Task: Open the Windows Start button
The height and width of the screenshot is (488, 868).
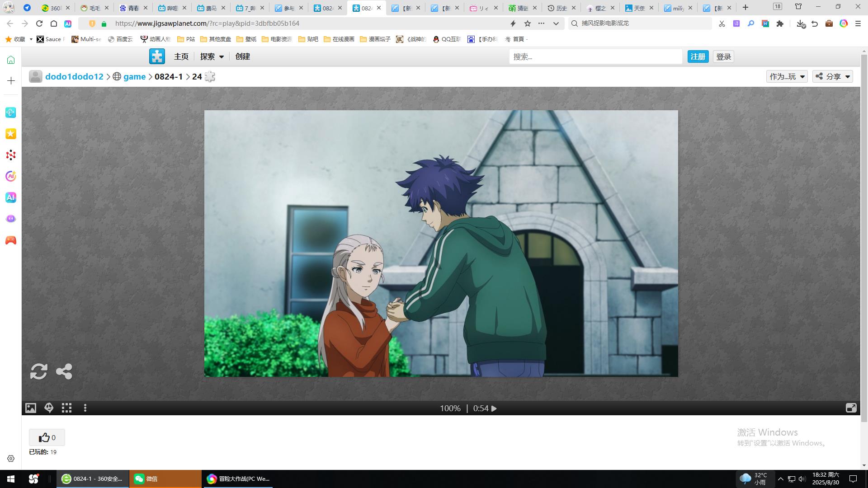Action: click(11, 479)
